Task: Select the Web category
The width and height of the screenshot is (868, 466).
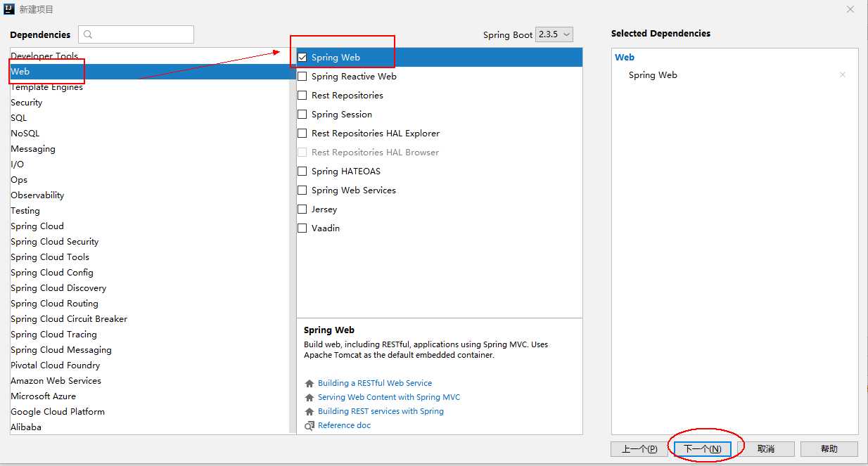Action: (149, 72)
